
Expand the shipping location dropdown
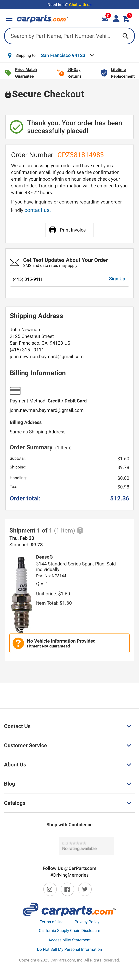pyautogui.click(x=92, y=56)
